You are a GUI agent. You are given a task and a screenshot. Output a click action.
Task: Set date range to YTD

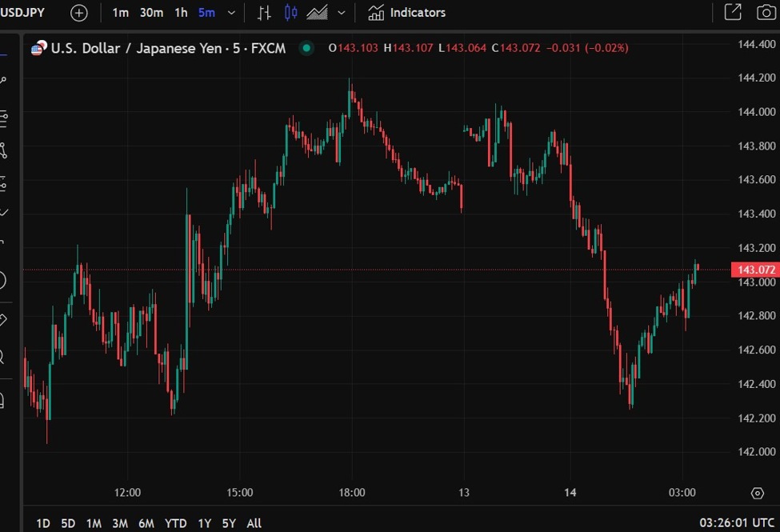pos(175,523)
